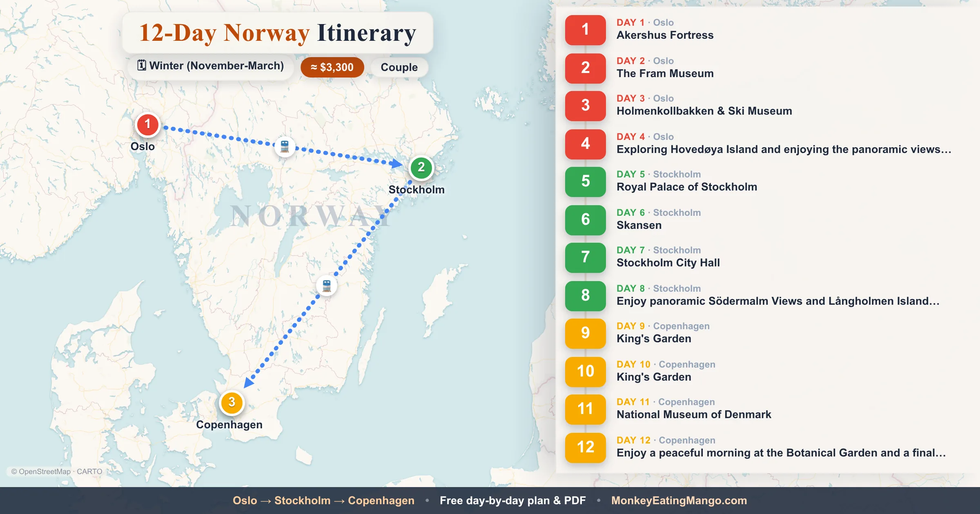The width and height of the screenshot is (980, 514).
Task: Click Royal Palace of Stockholm entry
Action: (x=686, y=187)
